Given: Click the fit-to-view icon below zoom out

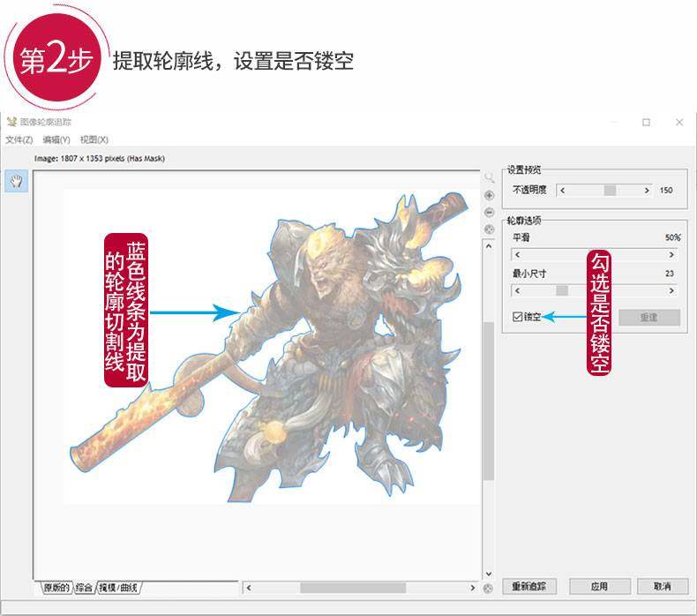Looking at the screenshot, I should click(489, 229).
